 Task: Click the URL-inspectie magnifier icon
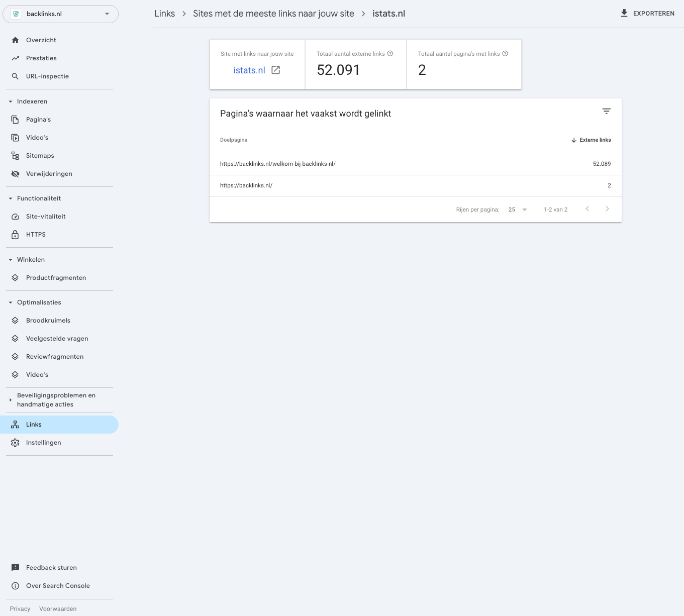[x=16, y=76]
